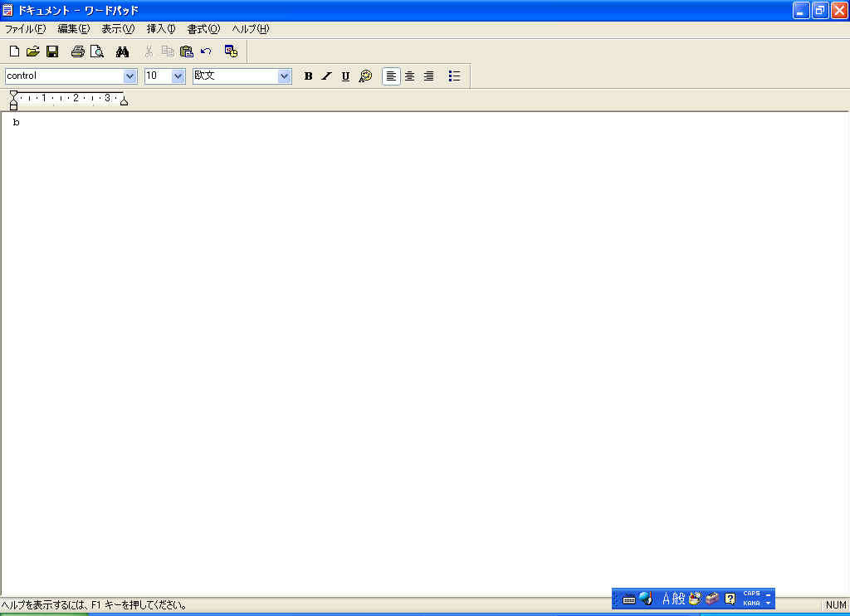
Task: Click the IME help question mark icon
Action: pos(730,599)
